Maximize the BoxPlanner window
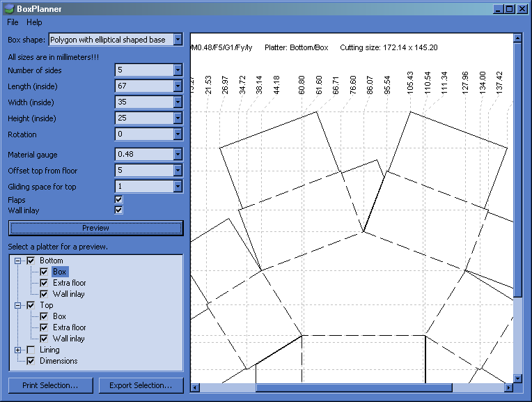Viewport: 532px width, 402px height. click(510, 9)
